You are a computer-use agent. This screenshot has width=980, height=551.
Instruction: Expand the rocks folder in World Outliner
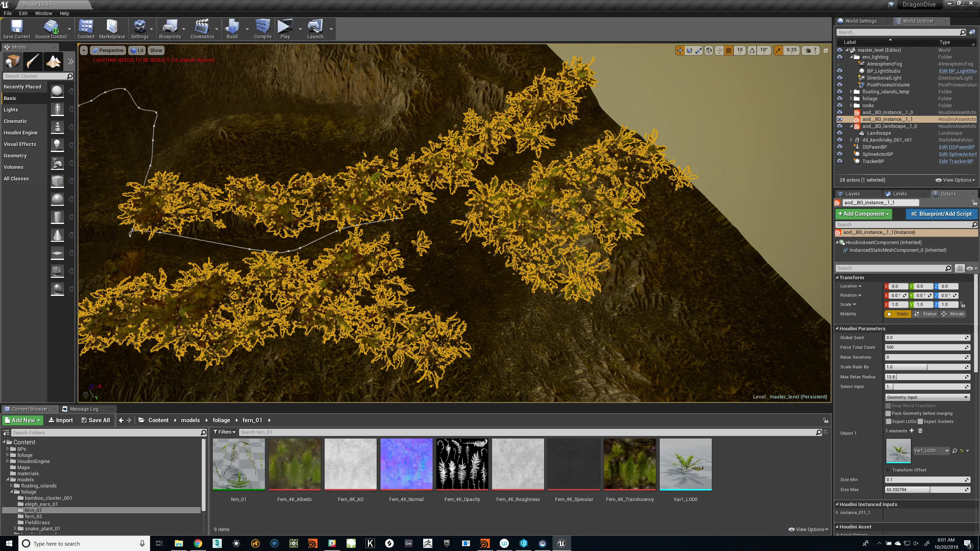click(x=851, y=105)
